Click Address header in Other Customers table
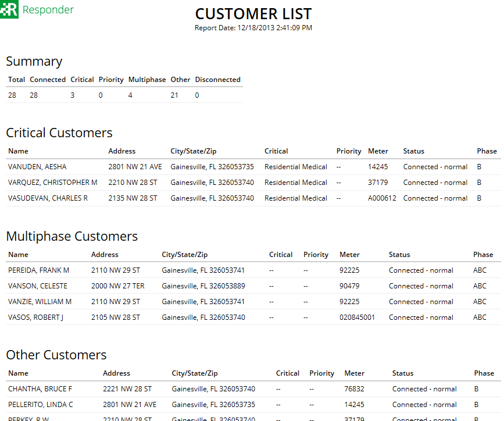Screen dimensions: 504x421 (x=116, y=373)
